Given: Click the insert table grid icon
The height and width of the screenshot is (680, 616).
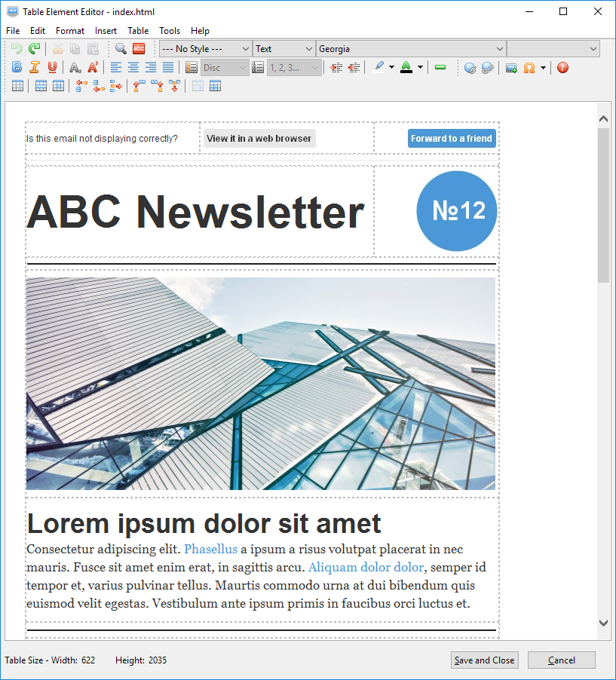Looking at the screenshot, I should click(17, 86).
